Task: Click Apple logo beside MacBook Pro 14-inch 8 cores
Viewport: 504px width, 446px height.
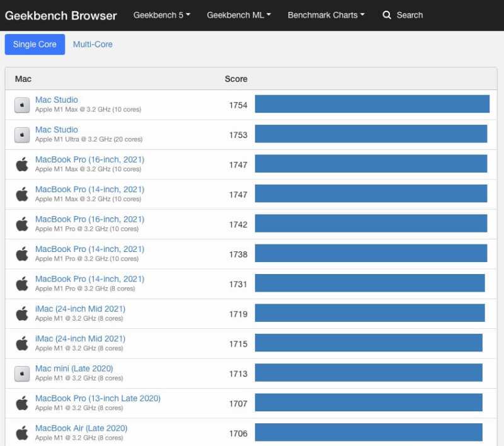Action: pyautogui.click(x=22, y=283)
